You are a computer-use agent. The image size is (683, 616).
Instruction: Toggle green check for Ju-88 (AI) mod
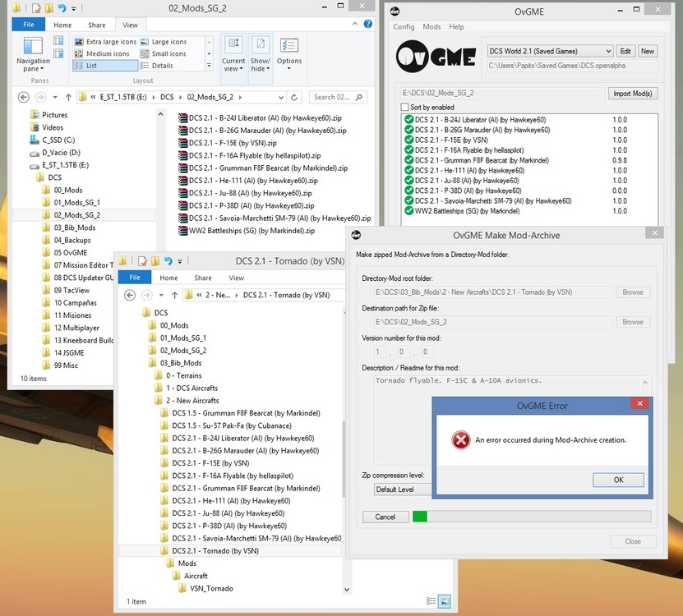pos(408,180)
